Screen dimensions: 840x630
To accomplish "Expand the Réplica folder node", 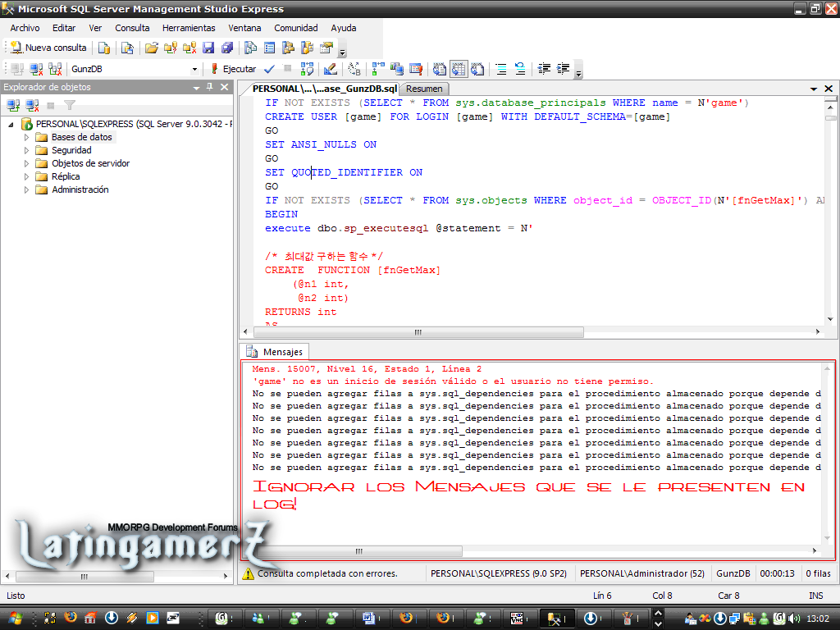I will 27,177.
